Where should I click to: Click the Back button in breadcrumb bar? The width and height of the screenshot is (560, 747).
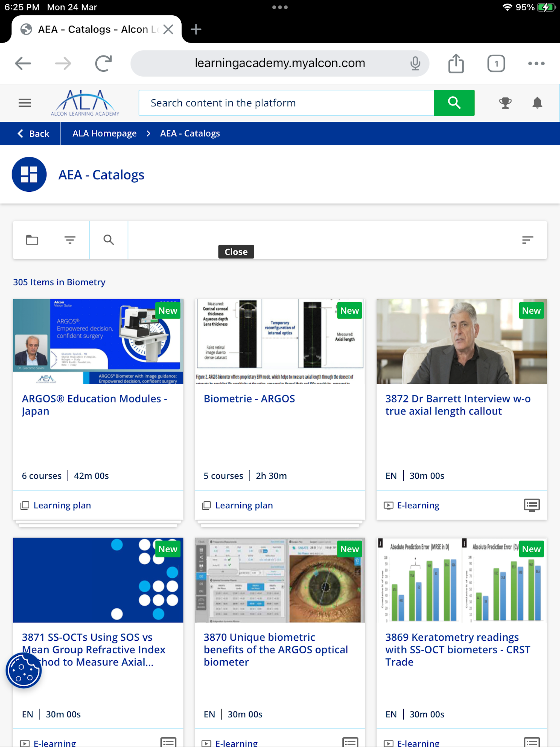point(33,134)
